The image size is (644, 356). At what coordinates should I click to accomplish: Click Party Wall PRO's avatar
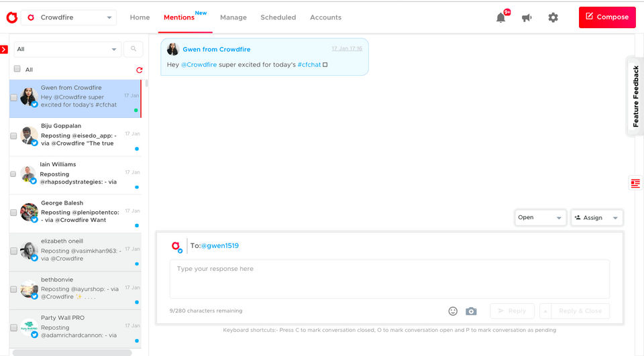tap(29, 327)
